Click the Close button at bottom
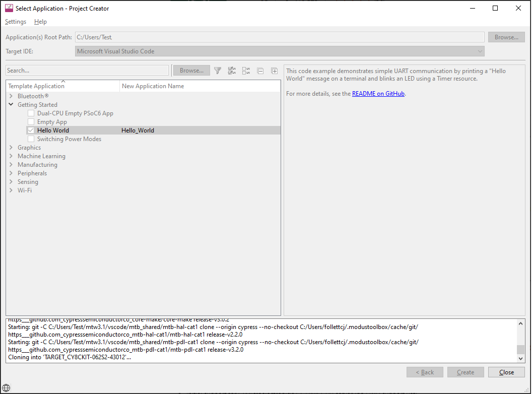The height and width of the screenshot is (394, 532). tap(506, 372)
